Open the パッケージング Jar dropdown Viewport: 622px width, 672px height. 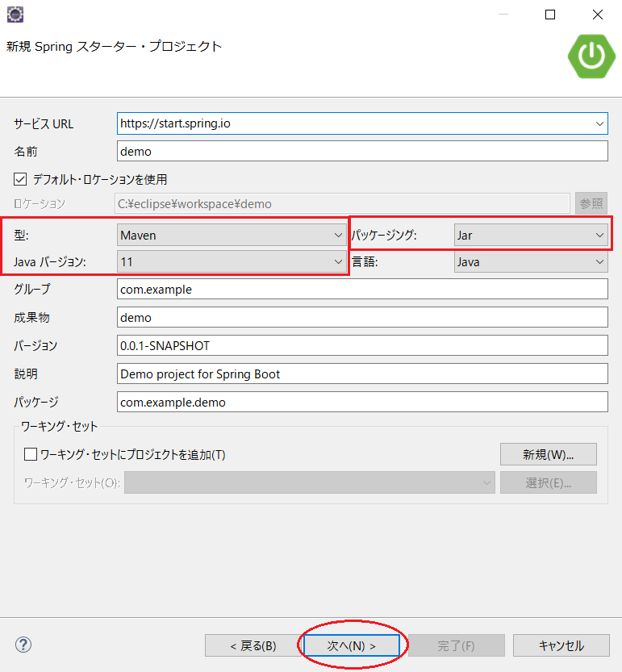click(x=531, y=236)
